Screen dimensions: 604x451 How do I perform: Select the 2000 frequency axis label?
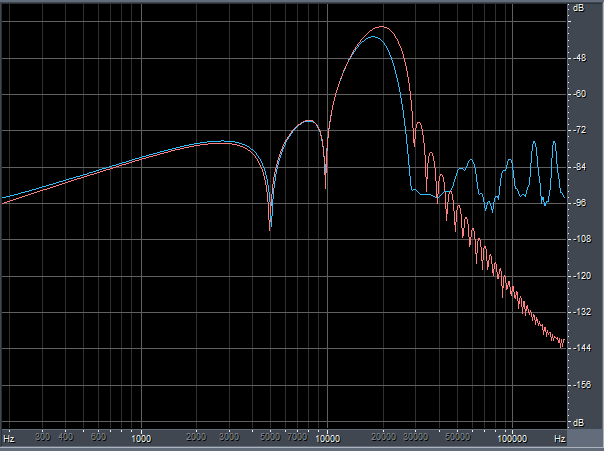(196, 437)
